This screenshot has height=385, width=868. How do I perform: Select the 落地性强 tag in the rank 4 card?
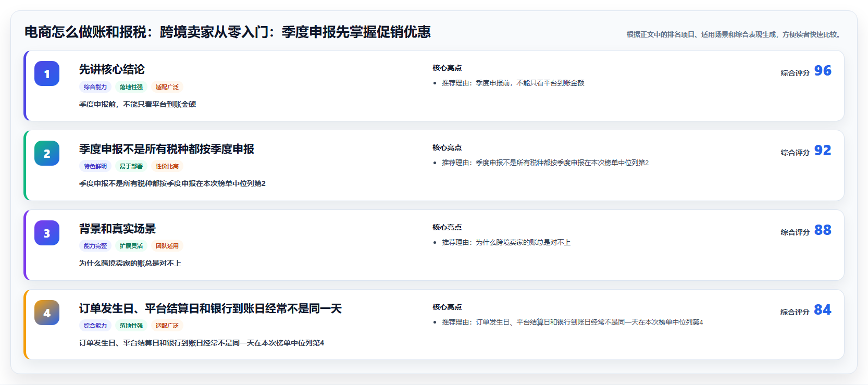coord(131,326)
